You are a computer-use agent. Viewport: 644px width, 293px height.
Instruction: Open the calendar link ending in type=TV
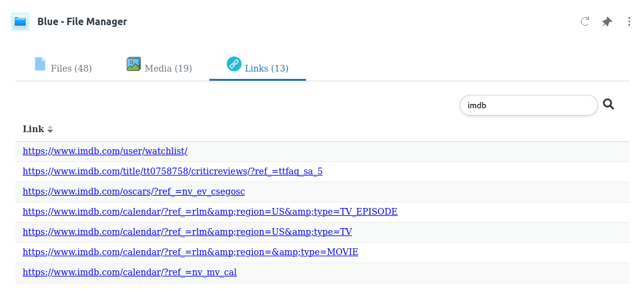[x=187, y=231]
